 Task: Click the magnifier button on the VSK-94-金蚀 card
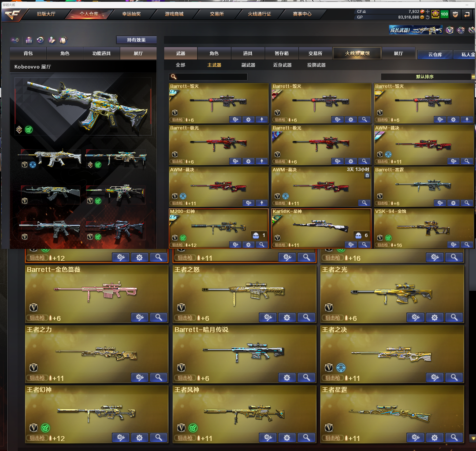(x=467, y=244)
